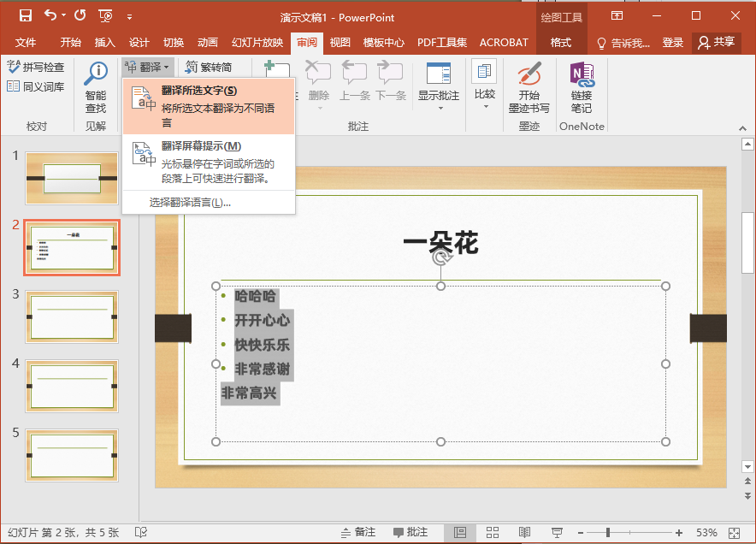Click the Undo arrow icon
The height and width of the screenshot is (544, 756).
[50, 15]
